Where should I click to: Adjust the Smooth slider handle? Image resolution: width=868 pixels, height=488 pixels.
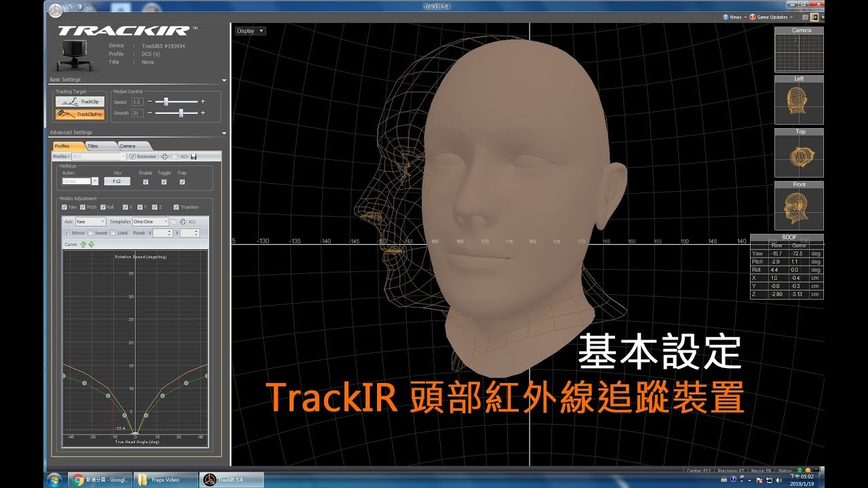(181, 113)
